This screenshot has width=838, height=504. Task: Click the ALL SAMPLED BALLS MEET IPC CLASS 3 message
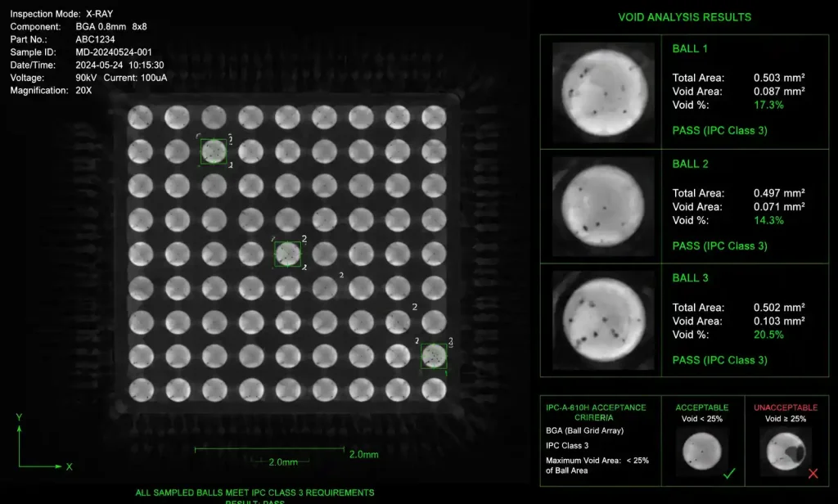255,493
